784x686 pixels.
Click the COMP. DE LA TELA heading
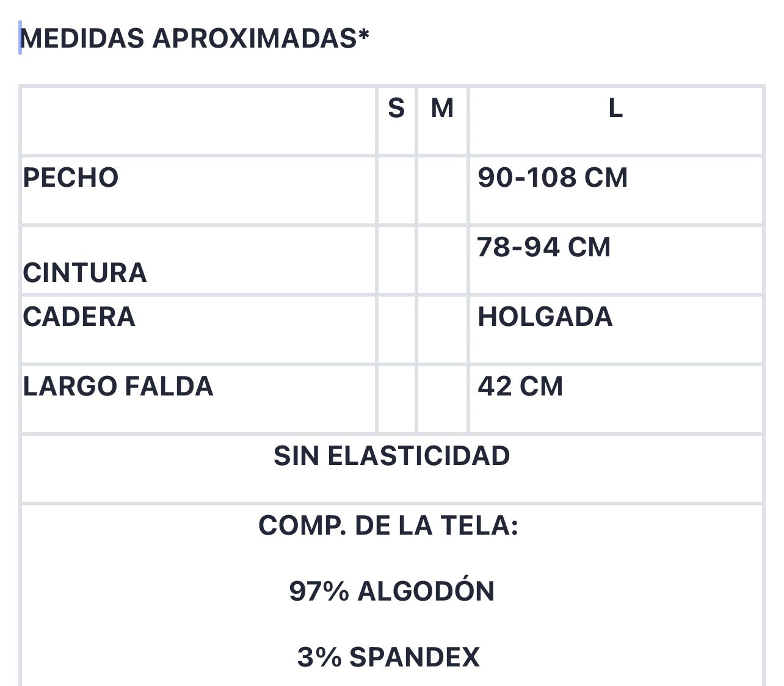click(x=388, y=525)
